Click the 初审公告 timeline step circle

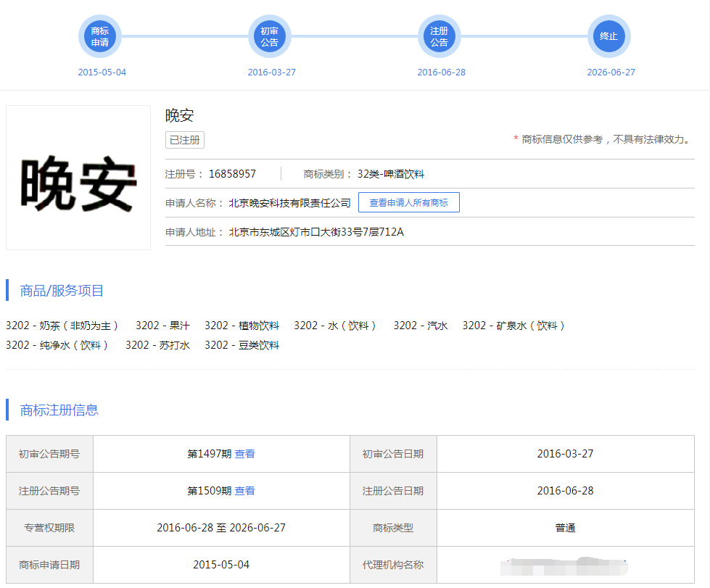tap(270, 36)
